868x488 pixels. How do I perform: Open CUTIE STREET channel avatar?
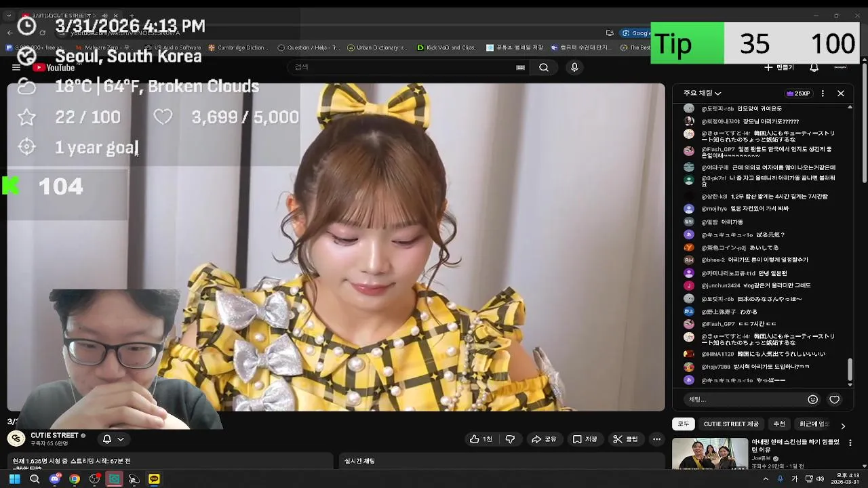coord(16,439)
